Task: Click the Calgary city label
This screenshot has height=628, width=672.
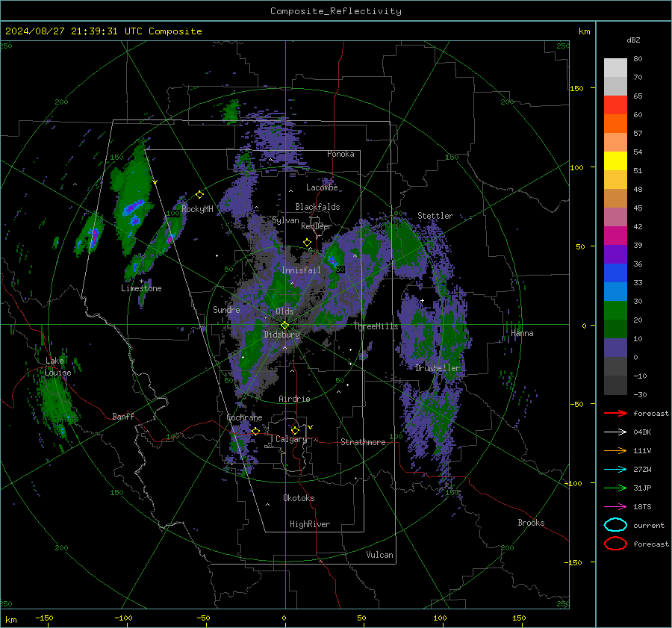Action: pyautogui.click(x=291, y=439)
